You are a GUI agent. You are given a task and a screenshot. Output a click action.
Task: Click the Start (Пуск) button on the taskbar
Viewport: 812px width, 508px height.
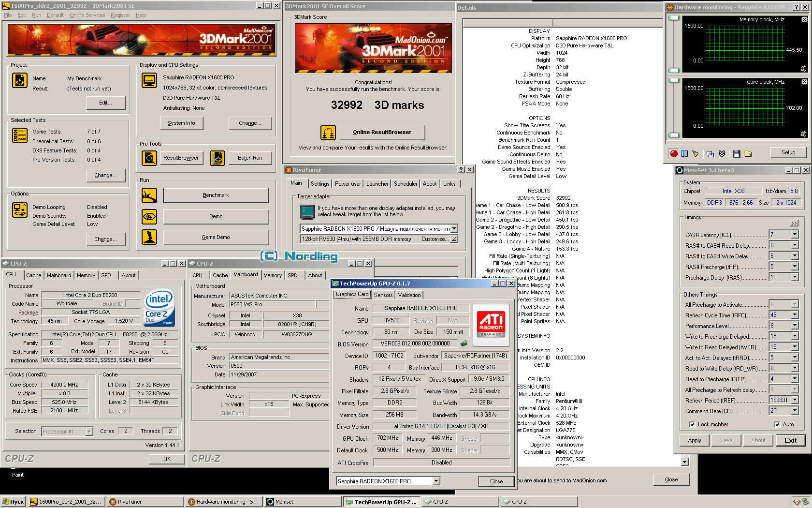point(14,502)
